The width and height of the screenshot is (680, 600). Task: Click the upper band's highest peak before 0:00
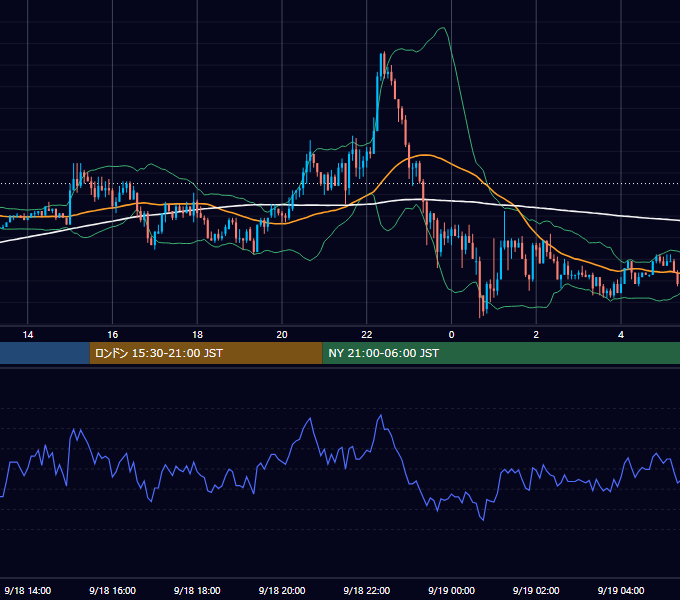443,28
